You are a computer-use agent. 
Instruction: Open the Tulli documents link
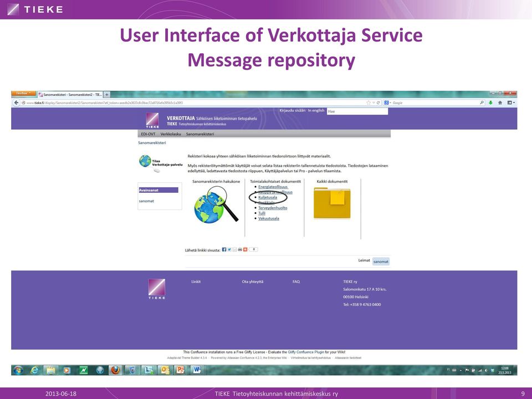(262, 213)
